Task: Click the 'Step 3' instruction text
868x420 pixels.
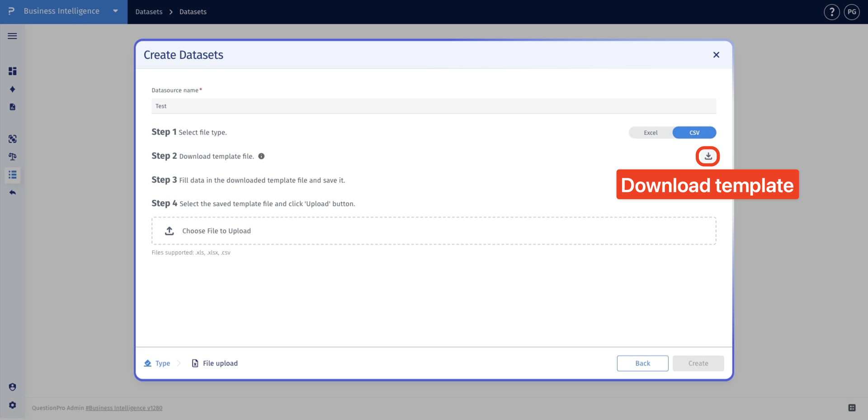Action: tap(248, 180)
